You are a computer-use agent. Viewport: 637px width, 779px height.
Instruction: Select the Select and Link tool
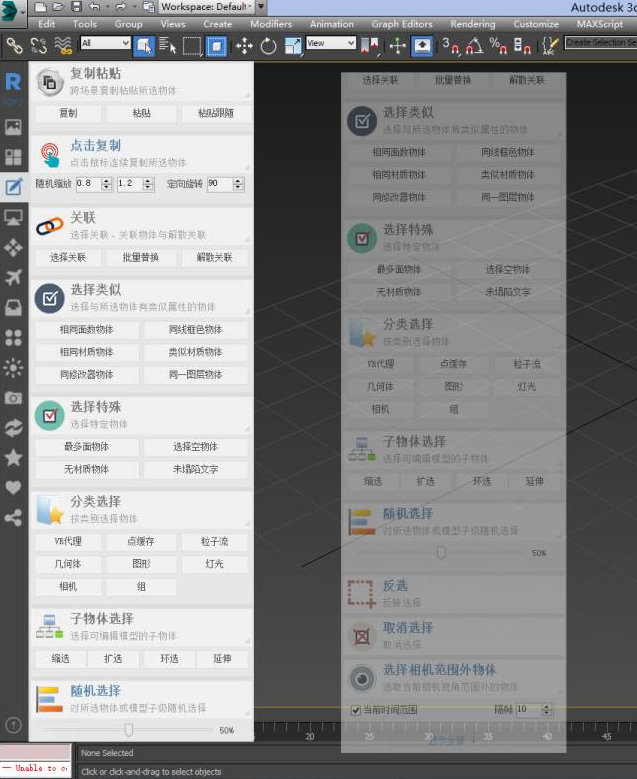click(14, 46)
